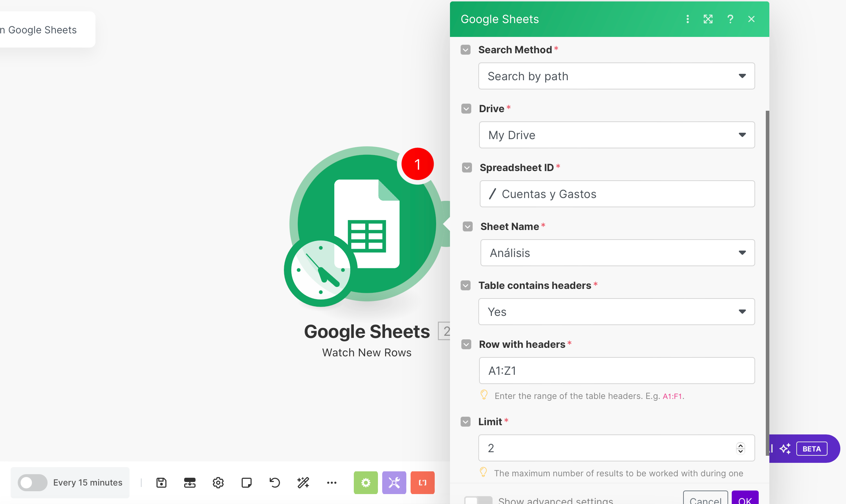
Task: Click the Cancel button
Action: (x=705, y=499)
